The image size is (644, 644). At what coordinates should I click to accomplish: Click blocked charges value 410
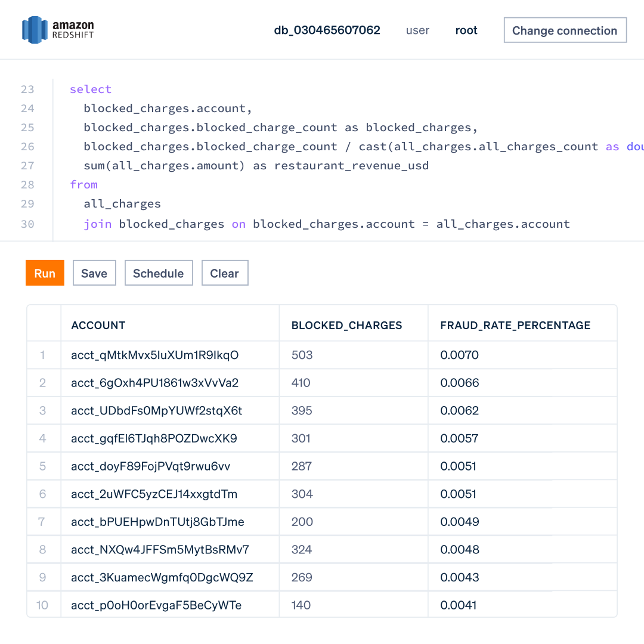pyautogui.click(x=301, y=383)
